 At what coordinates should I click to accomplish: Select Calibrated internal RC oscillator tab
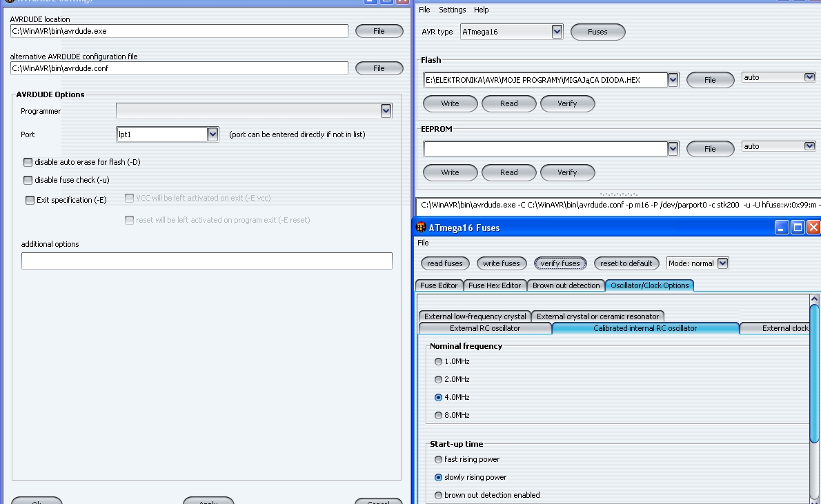click(x=645, y=328)
